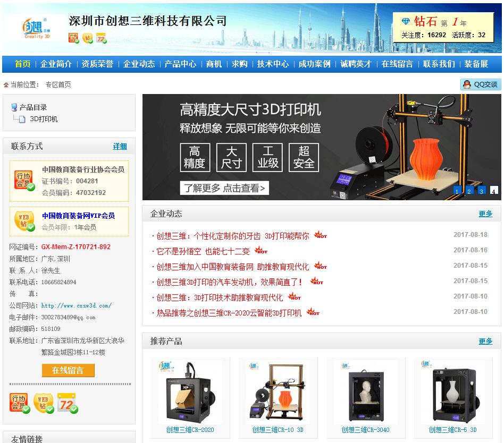
Task: Click the large WEB钻 badge at sidebar bottom
Action: 44,403
